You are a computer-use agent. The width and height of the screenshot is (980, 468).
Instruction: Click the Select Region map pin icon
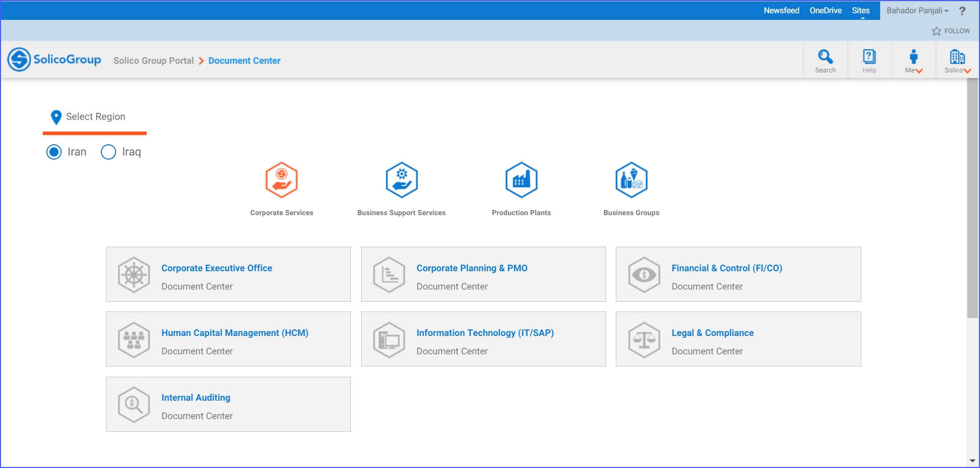[57, 117]
